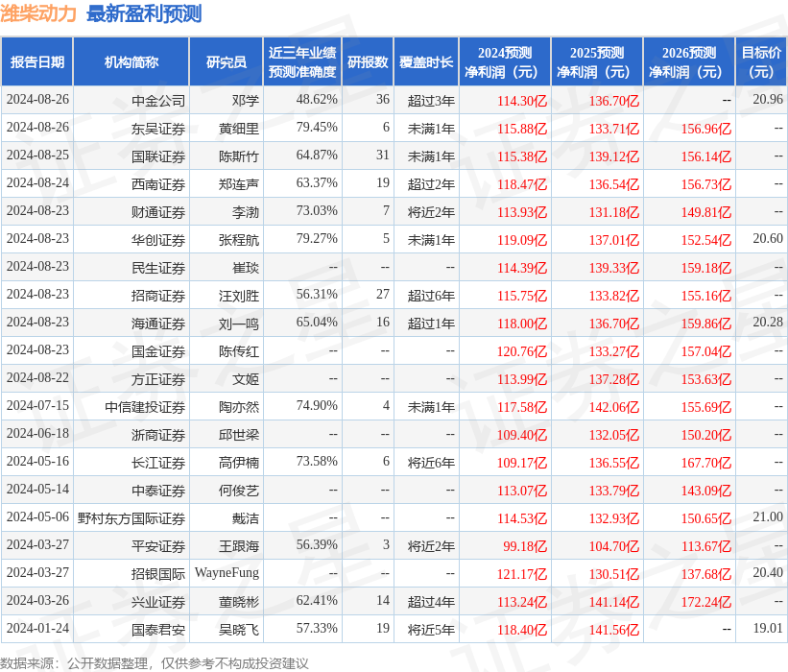Click the 2025预测净利润 header
788x672 pixels.
(x=597, y=61)
